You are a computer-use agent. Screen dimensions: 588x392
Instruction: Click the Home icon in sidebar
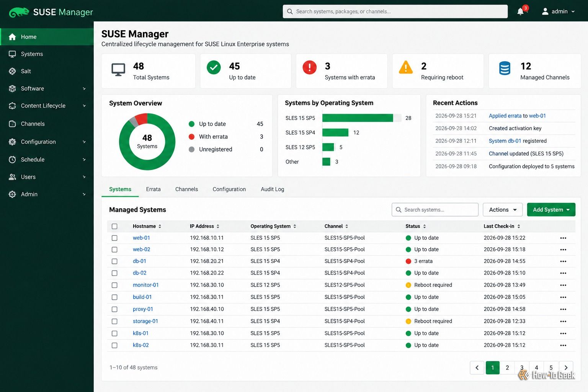tap(12, 37)
